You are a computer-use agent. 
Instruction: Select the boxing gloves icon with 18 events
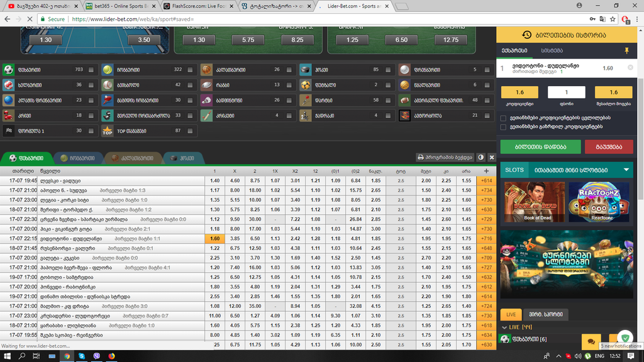[8, 116]
